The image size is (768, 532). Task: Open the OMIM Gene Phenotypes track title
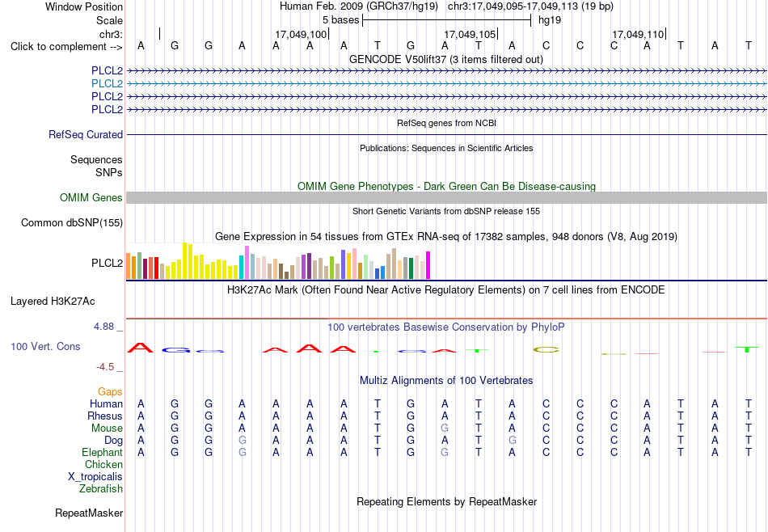446,186
